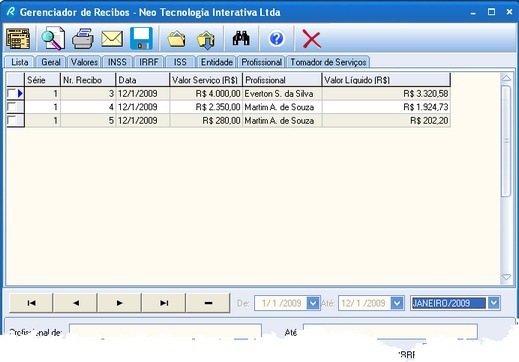Go to last record button

[164, 303]
